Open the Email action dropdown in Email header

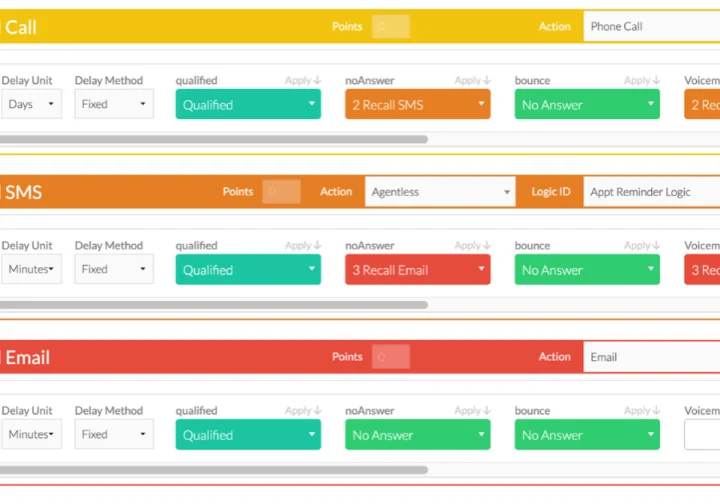pos(650,357)
